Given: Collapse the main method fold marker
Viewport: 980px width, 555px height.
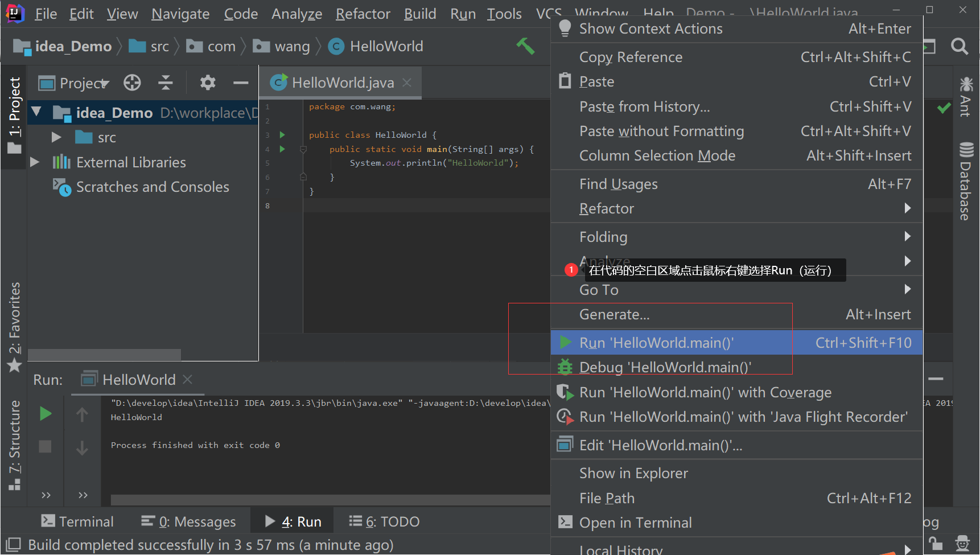Looking at the screenshot, I should (303, 149).
